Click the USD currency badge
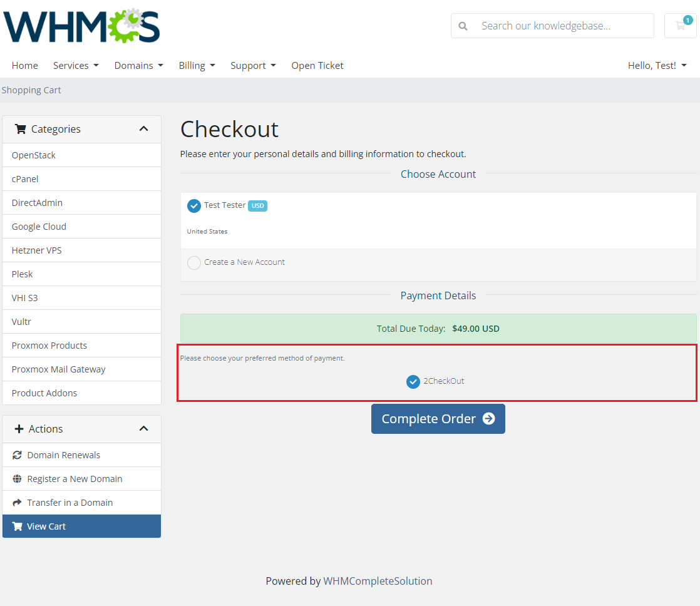 257,206
